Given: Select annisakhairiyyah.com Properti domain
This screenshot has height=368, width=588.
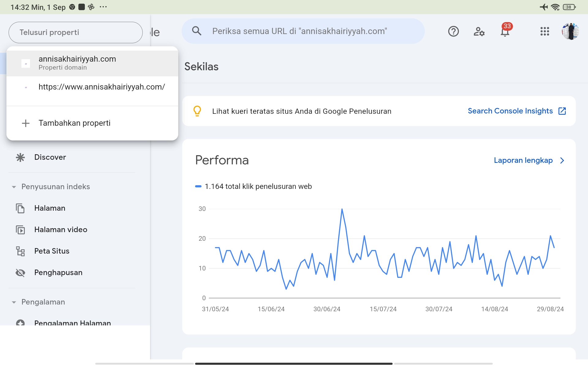Looking at the screenshot, I should 92,63.
